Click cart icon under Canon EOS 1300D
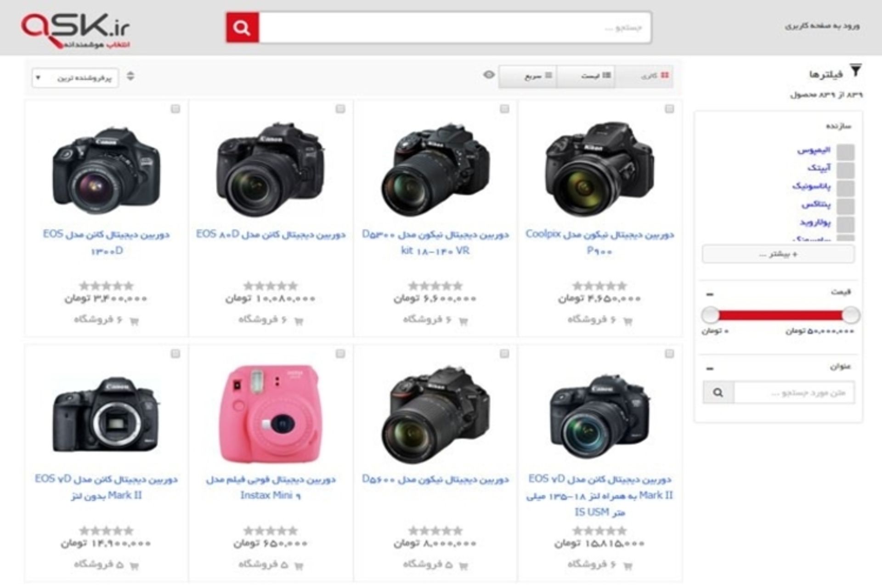882x588 pixels. click(134, 321)
